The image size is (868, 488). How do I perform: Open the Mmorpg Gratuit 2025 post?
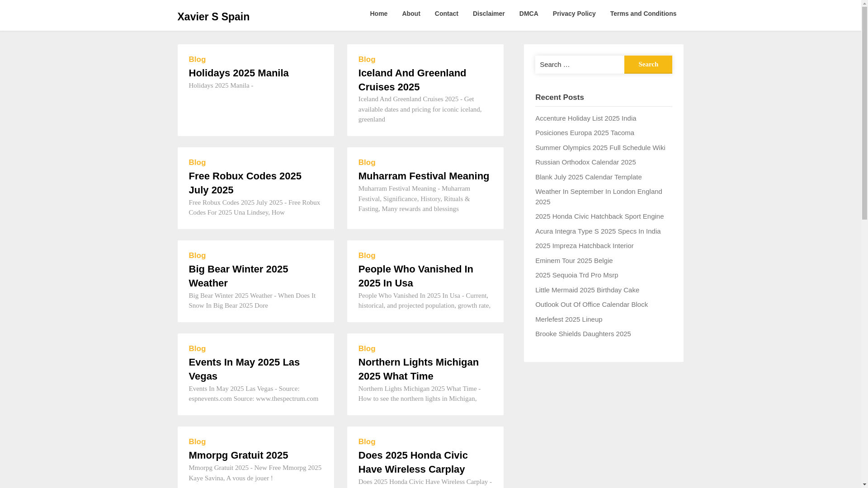238,455
